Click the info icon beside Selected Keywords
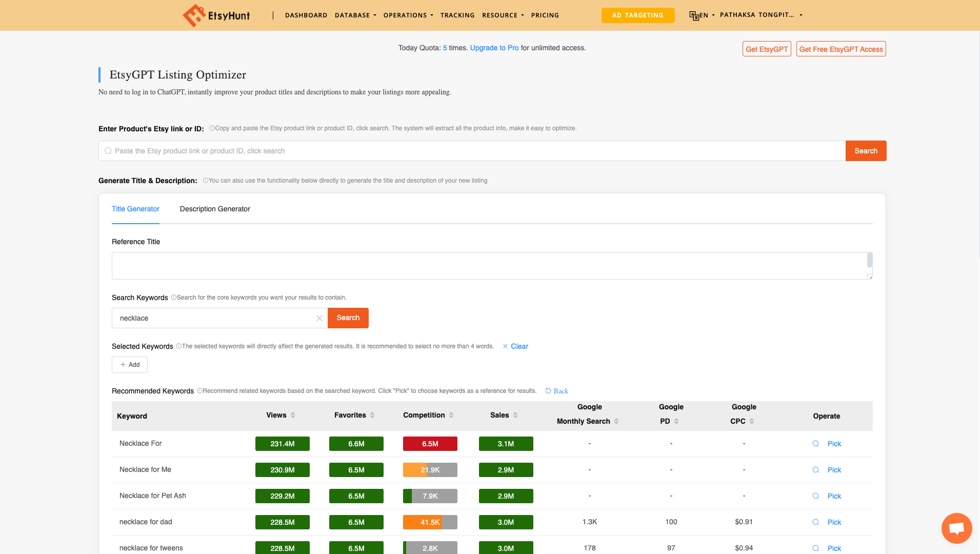This screenshot has height=554, width=980. pyautogui.click(x=178, y=346)
